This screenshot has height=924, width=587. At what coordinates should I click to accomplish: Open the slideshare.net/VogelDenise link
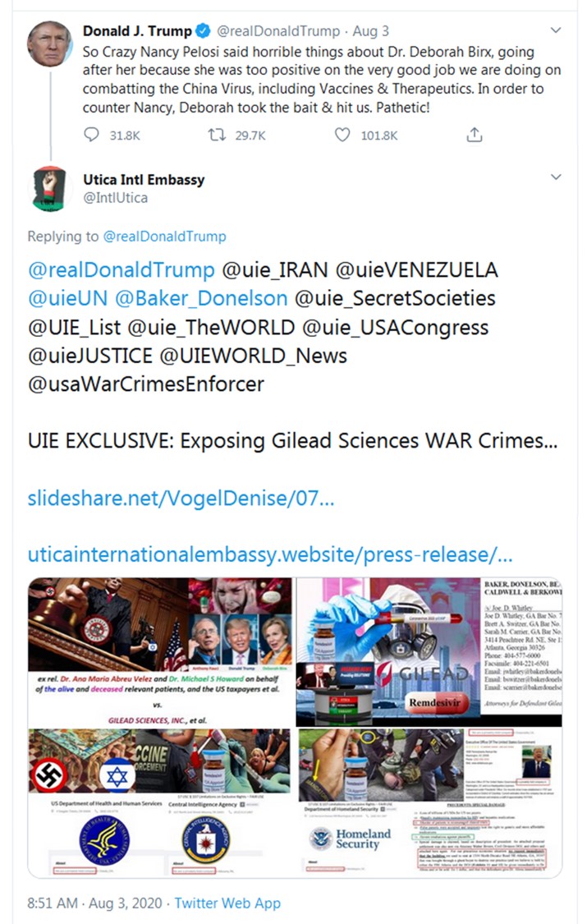point(181,499)
